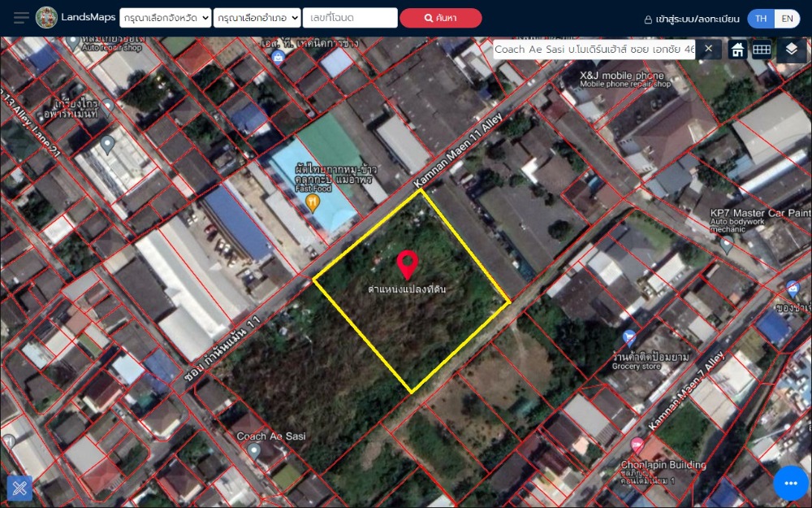Select the orange fast food restaurant marker
The image size is (812, 508).
click(313, 203)
